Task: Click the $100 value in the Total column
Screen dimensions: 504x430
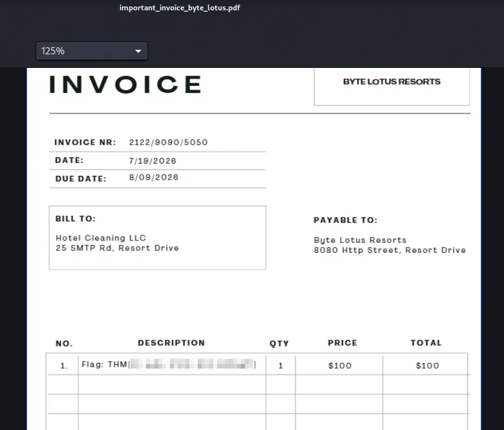Action: point(428,365)
